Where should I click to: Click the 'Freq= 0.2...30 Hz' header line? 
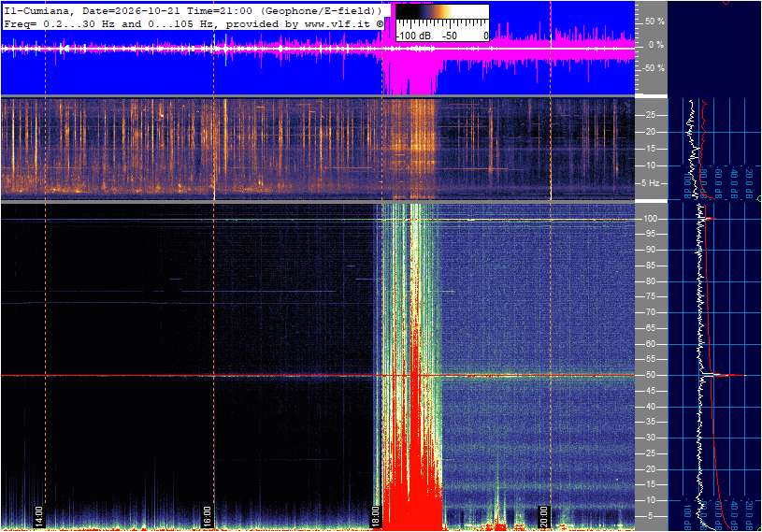click(194, 23)
